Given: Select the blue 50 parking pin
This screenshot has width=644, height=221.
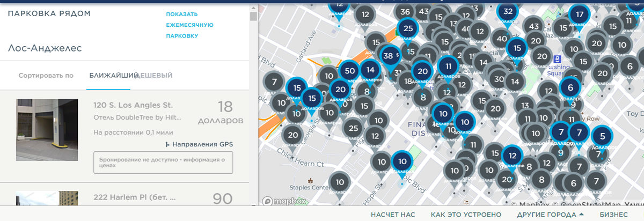Looking at the screenshot, I should [x=349, y=70].
